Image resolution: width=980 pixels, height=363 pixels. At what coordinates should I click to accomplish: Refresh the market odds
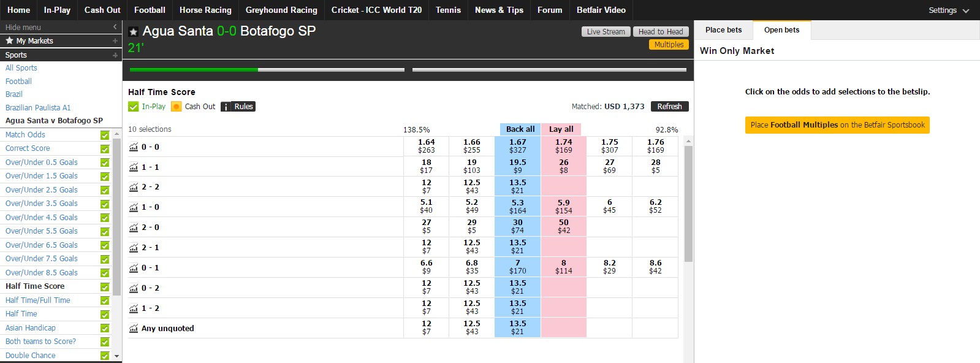(x=669, y=107)
